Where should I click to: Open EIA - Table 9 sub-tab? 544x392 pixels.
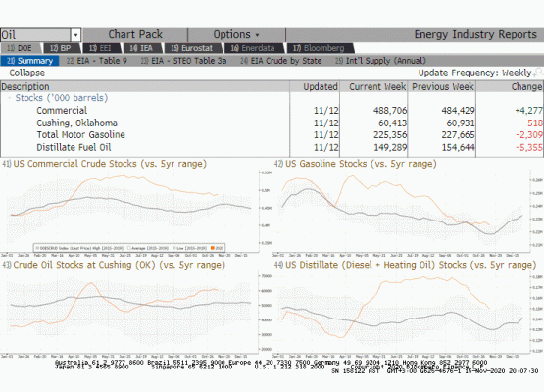click(x=97, y=61)
